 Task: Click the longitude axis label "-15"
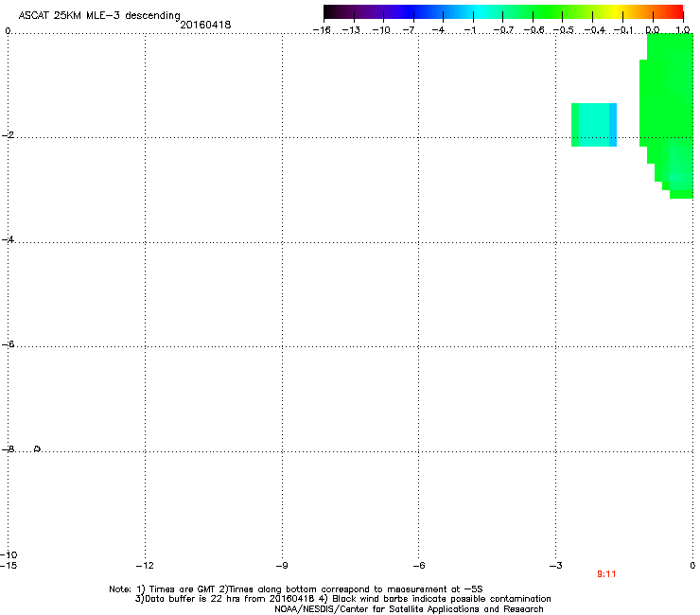9,566
